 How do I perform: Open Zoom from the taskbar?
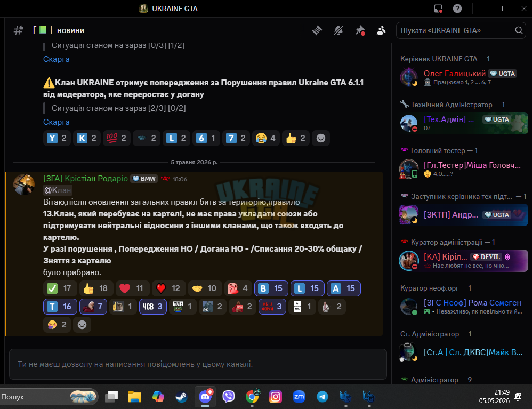pos(299,397)
